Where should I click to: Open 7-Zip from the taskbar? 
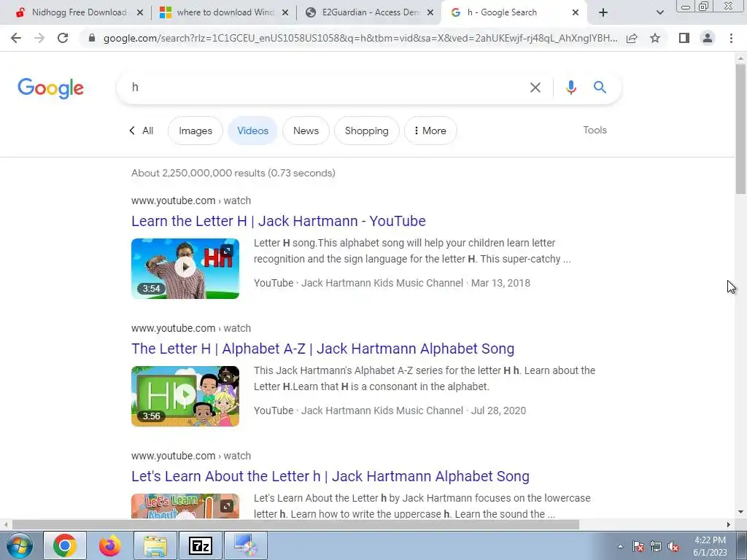pos(201,545)
